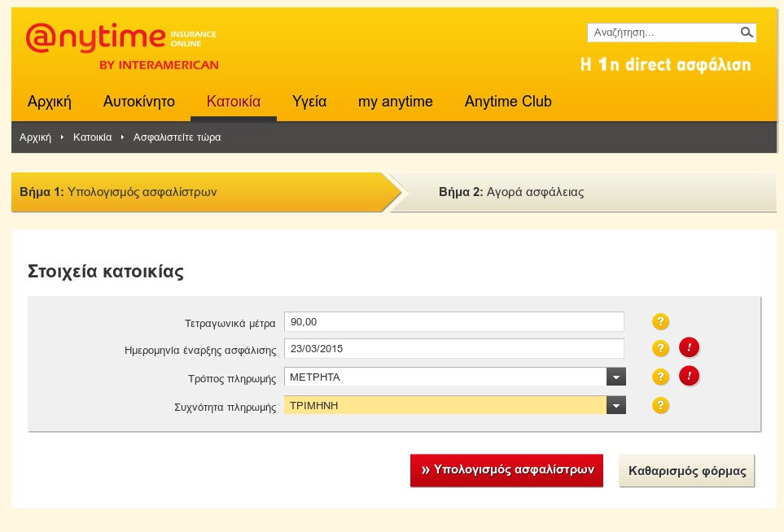Click the Καθαρισμός φόρμας button

point(687,471)
